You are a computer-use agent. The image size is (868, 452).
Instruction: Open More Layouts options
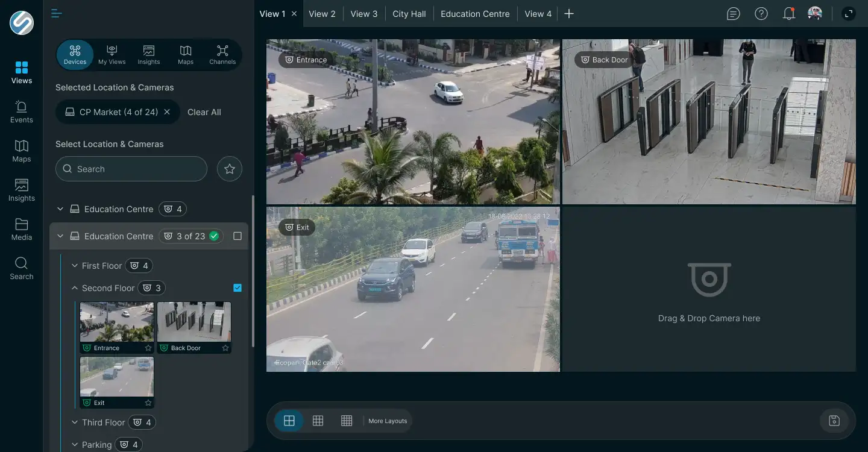(388, 421)
